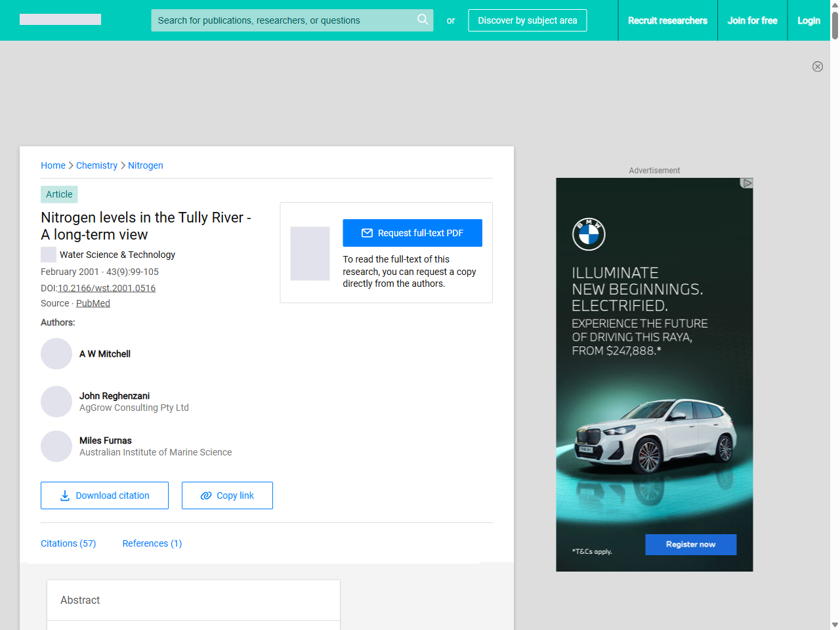The width and height of the screenshot is (840, 630).
Task: Copy link to this article
Action: (227, 495)
